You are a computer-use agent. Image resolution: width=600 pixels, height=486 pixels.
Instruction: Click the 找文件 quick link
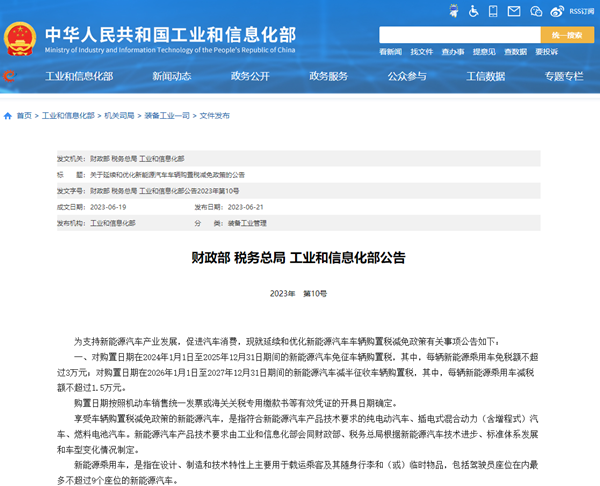421,51
